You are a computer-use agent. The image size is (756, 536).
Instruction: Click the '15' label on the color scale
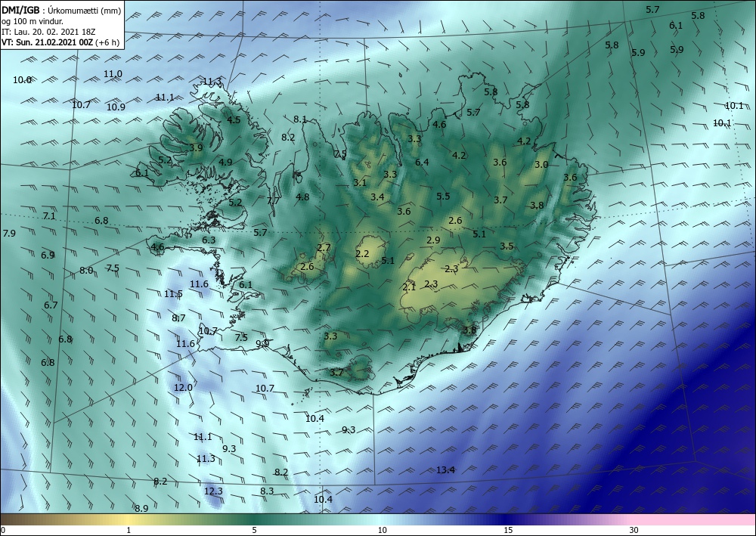[x=508, y=530]
